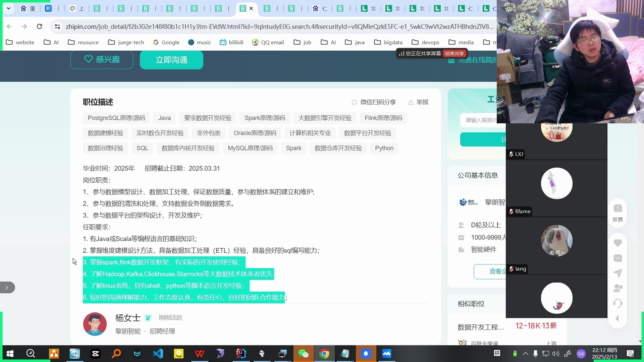Select the SQL skill tag
Viewport: 644px width, 362px height.
142,148
